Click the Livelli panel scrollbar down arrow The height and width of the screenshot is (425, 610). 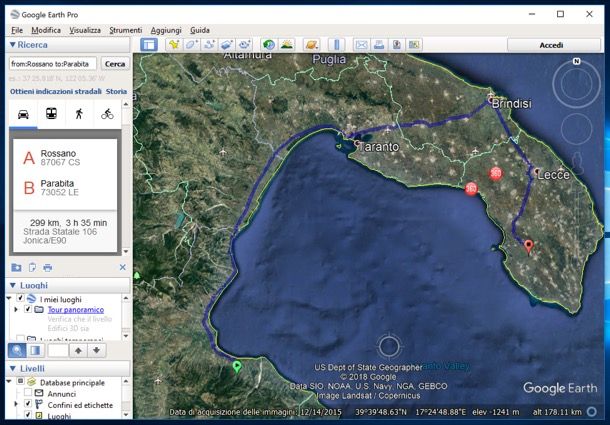pos(126,414)
